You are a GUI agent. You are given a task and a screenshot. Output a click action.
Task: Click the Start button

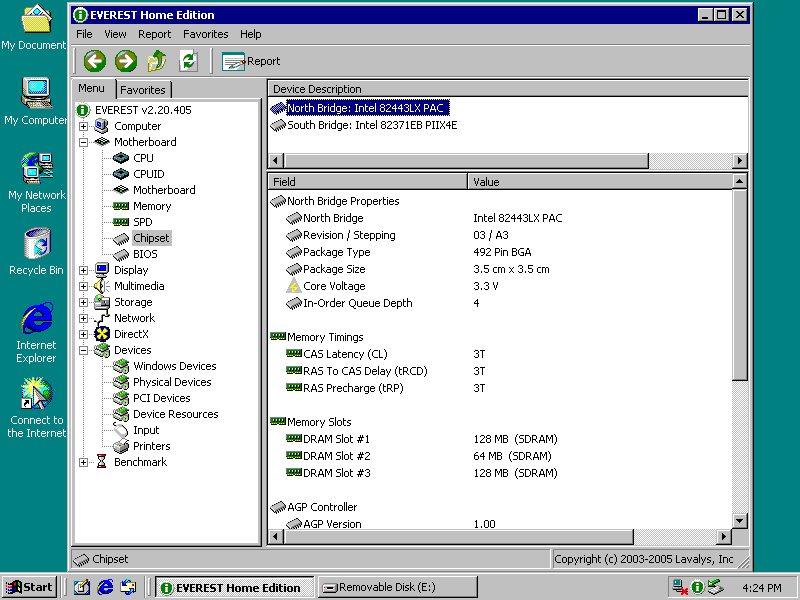coord(29,587)
